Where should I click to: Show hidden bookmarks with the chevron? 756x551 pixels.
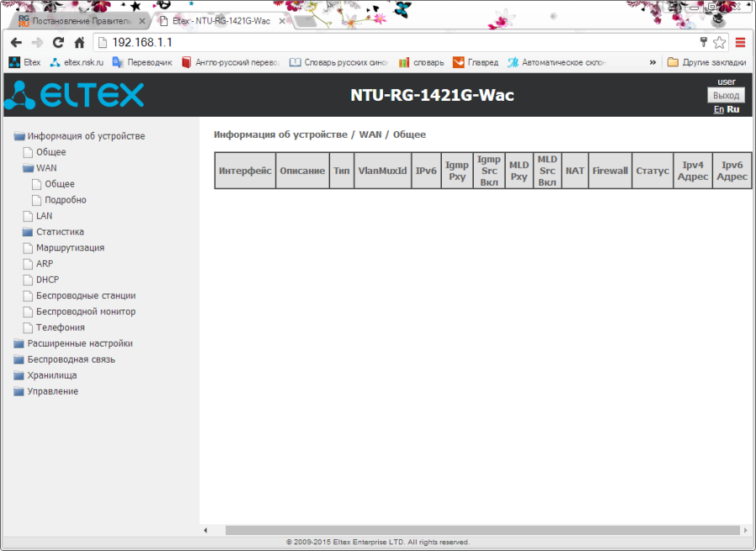point(653,62)
